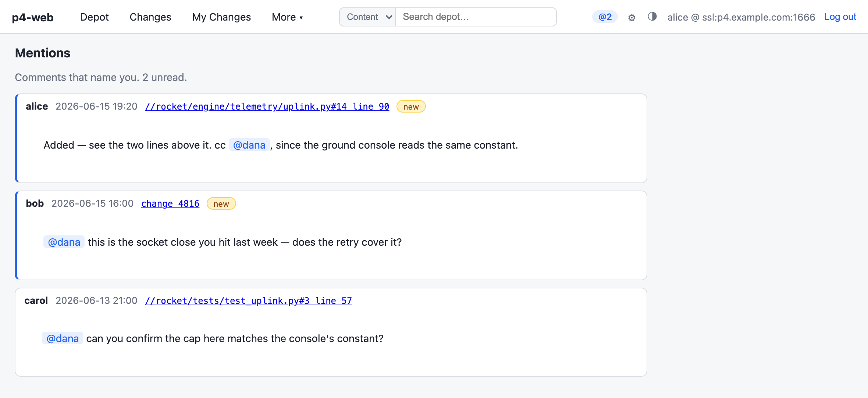Click author name carol

click(36, 301)
